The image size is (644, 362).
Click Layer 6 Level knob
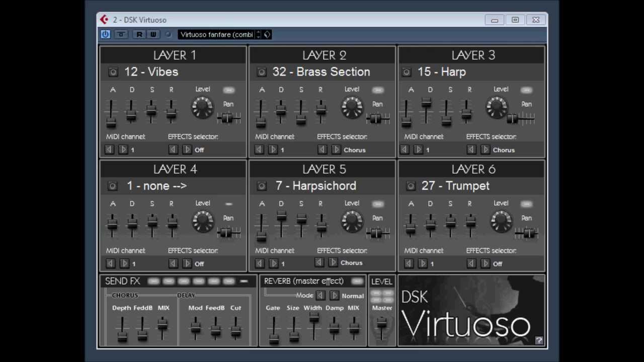click(501, 221)
